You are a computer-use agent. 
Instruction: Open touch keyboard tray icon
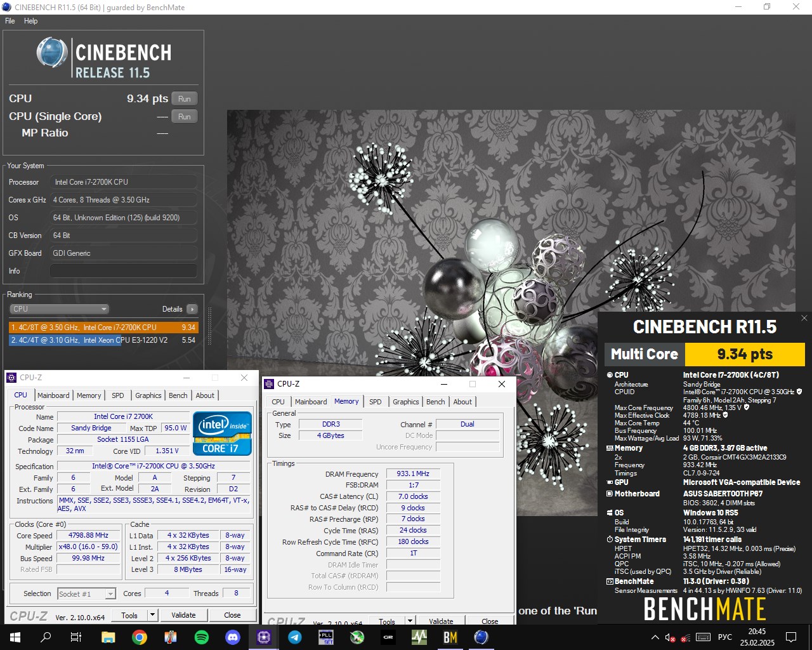(703, 637)
